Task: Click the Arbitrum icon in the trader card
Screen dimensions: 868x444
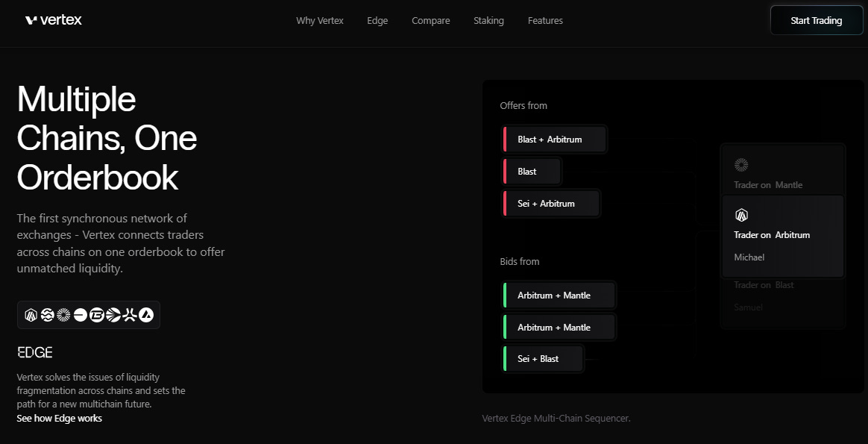Action: tap(741, 216)
